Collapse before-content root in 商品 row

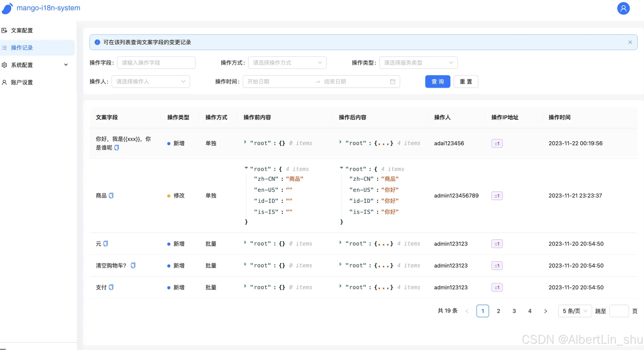pos(246,168)
